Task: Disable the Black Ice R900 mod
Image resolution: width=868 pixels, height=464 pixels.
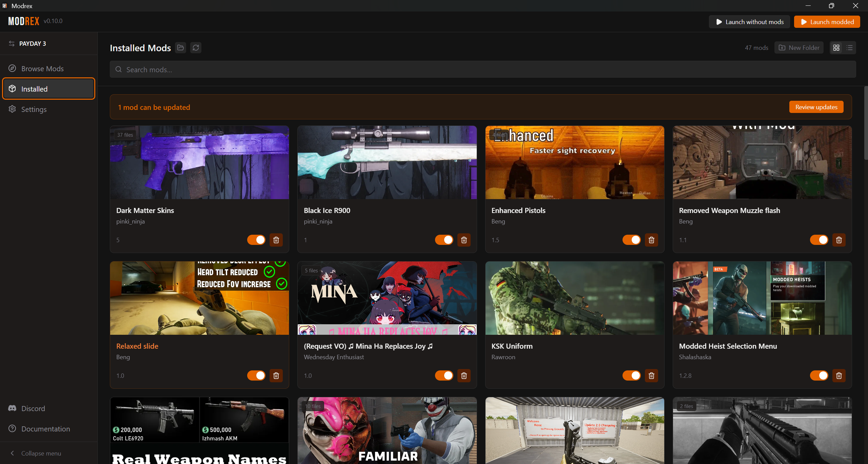Action: click(x=444, y=240)
